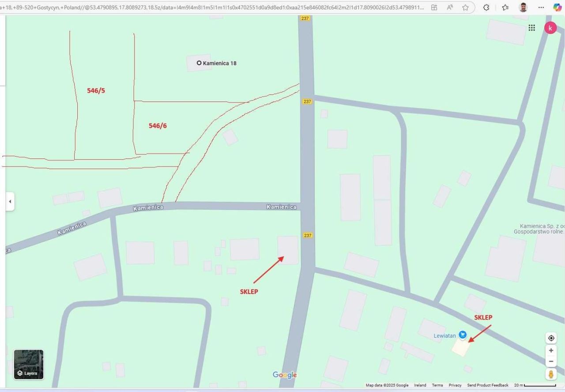Open browser Extensions puzzle icon
The image size is (565, 392).
pyautogui.click(x=486, y=8)
